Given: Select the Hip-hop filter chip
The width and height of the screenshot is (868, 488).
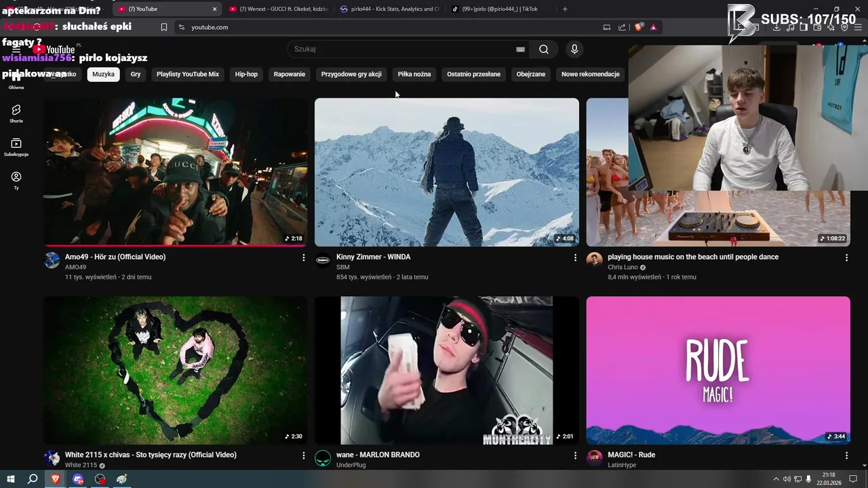Looking at the screenshot, I should pos(246,74).
